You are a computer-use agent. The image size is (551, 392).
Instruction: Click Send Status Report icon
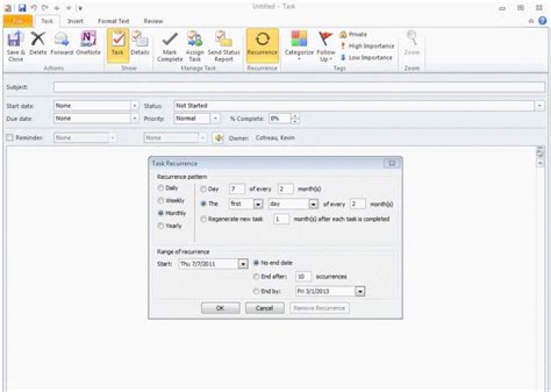coord(223,47)
